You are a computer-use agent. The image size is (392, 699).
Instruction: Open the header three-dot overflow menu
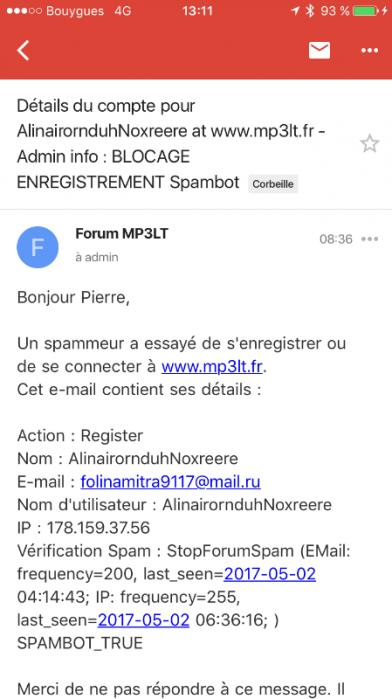tap(370, 50)
